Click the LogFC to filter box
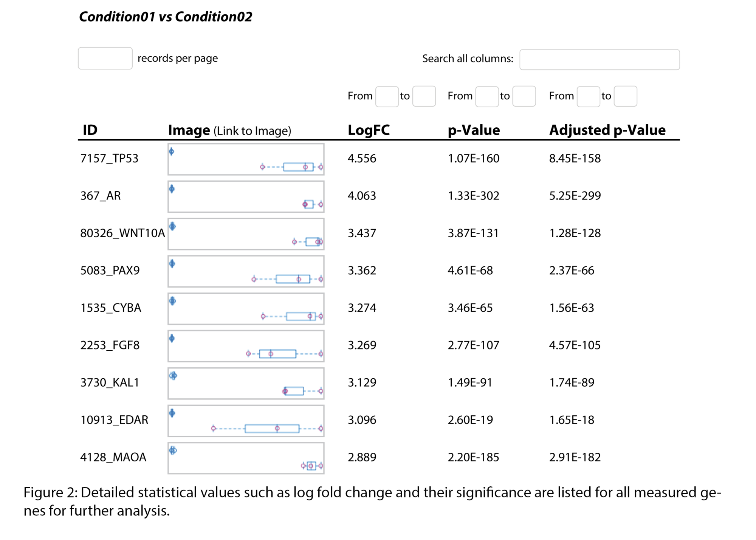 pyautogui.click(x=424, y=96)
